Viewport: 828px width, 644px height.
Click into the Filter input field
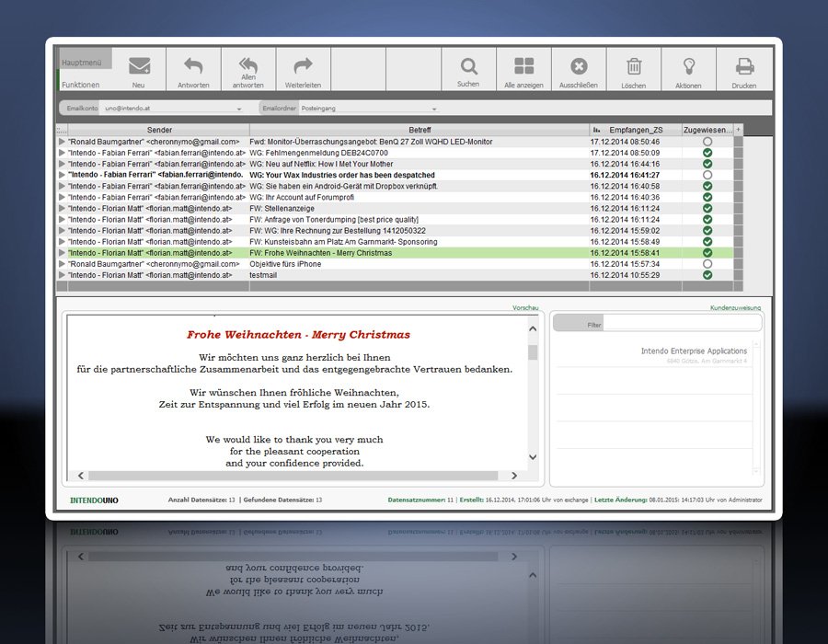point(682,324)
